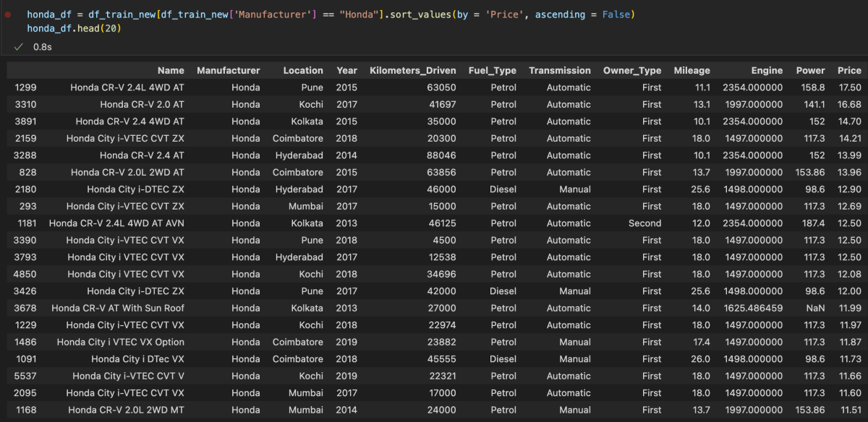The image size is (868, 422).
Task: Click row index 4850
Action: [25, 274]
